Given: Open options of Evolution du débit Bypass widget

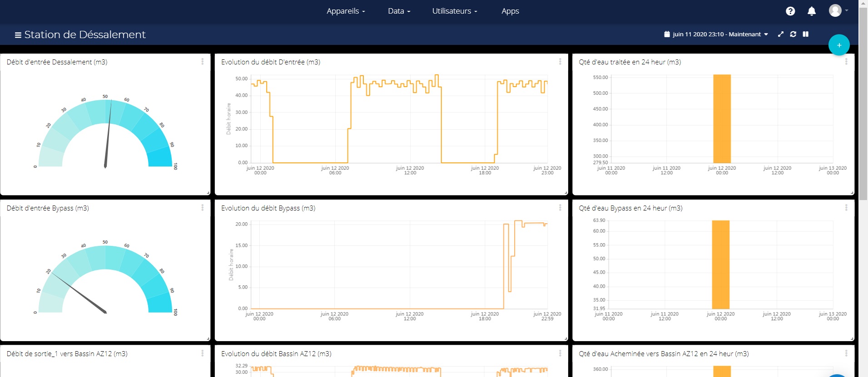Looking at the screenshot, I should pos(560,208).
